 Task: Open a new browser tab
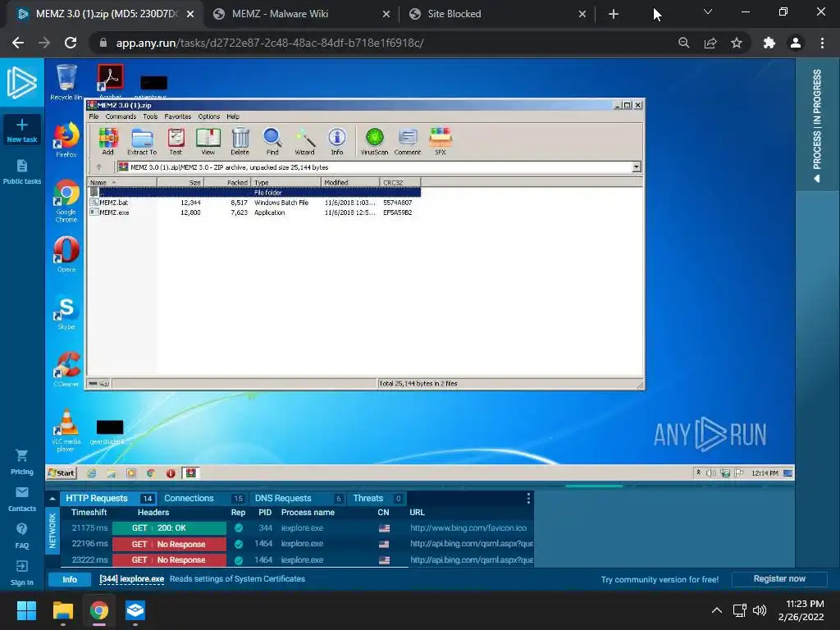pos(614,14)
